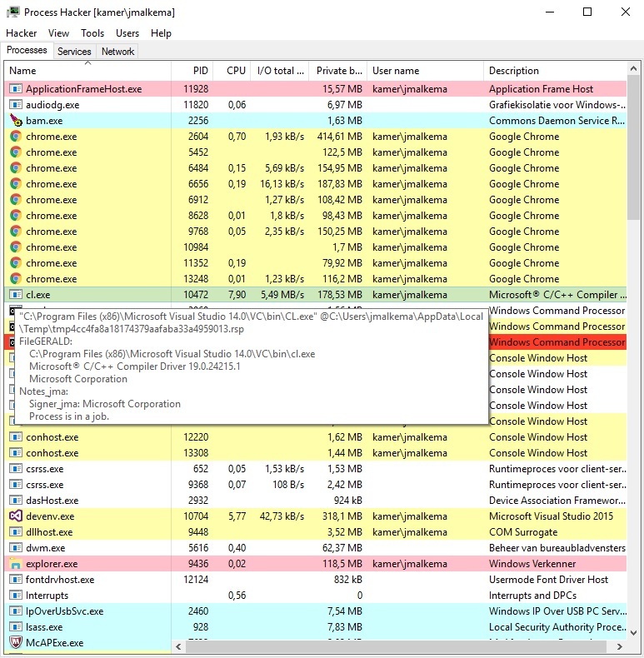Click Beheer van bureaubladvensters description

(x=557, y=548)
